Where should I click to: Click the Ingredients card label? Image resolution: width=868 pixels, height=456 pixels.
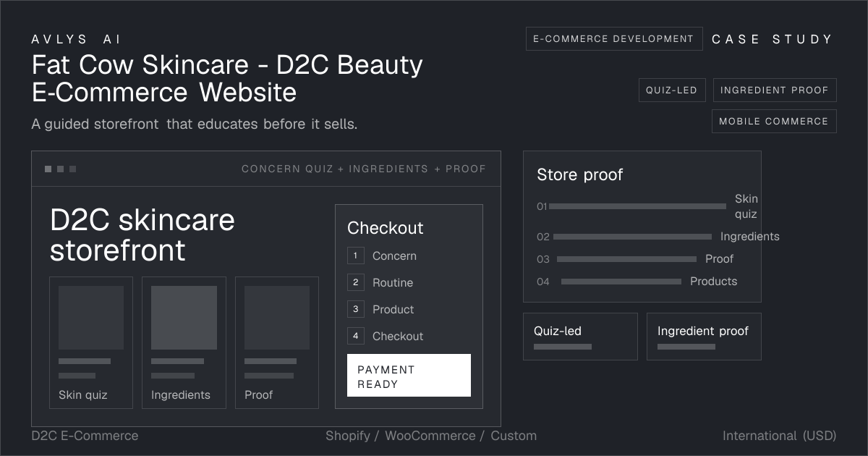click(x=181, y=395)
